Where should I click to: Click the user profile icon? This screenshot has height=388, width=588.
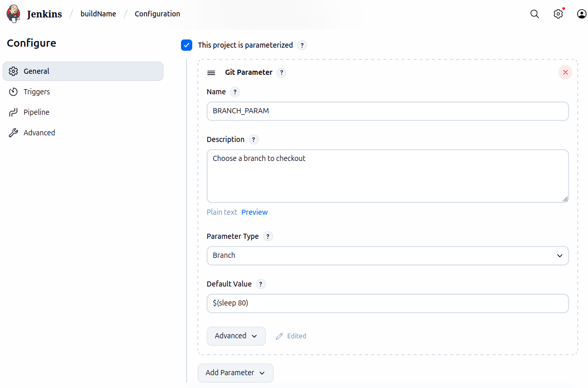(x=582, y=14)
